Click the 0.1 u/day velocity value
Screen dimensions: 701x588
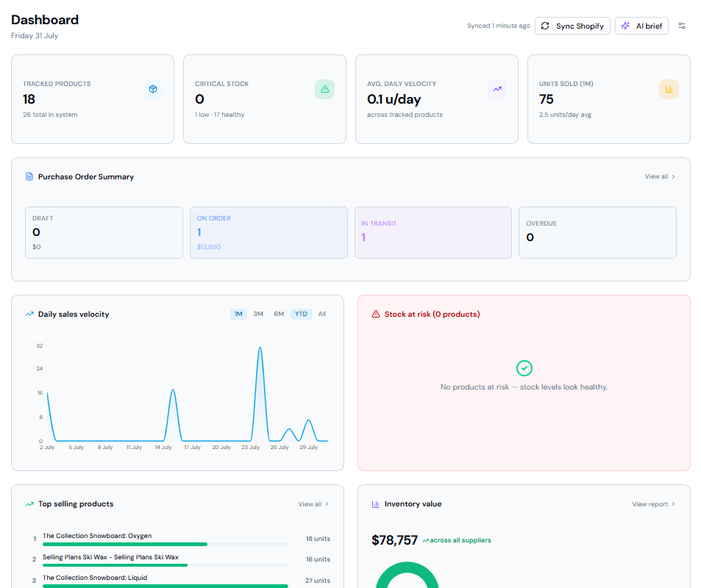pyautogui.click(x=394, y=99)
